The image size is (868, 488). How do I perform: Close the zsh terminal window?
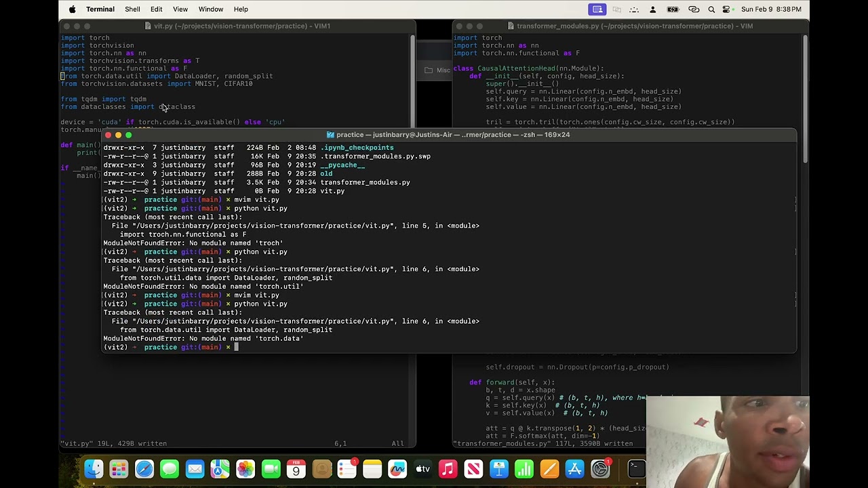click(108, 135)
